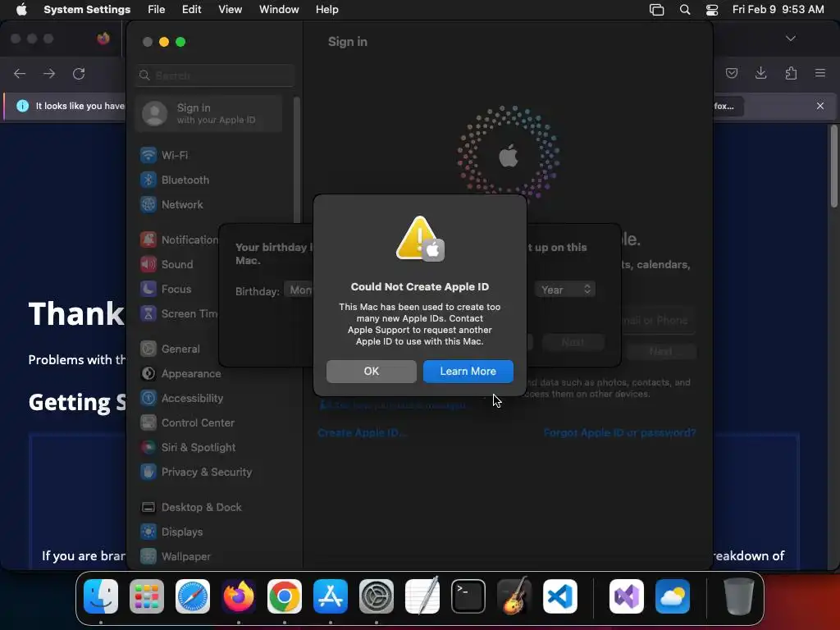This screenshot has width=840, height=630.
Task: Open the weather cloud app in Dock
Action: 673,596
